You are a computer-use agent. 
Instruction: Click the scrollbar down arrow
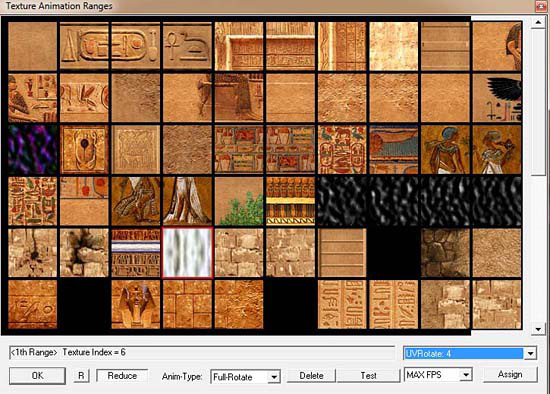click(x=538, y=329)
